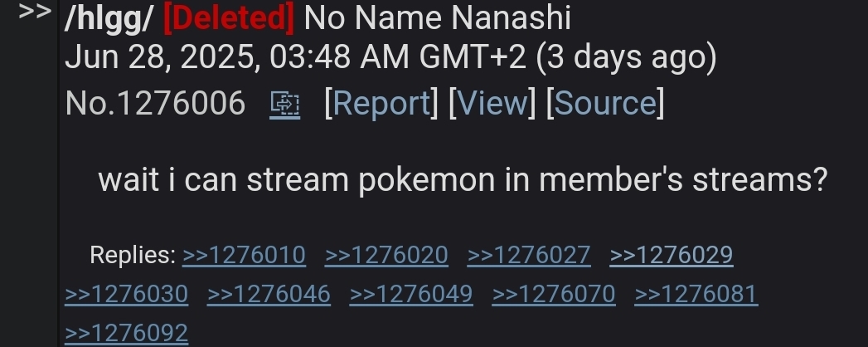868x347 pixels.
Task: Click the red [Deleted] status tag
Action: point(229,18)
